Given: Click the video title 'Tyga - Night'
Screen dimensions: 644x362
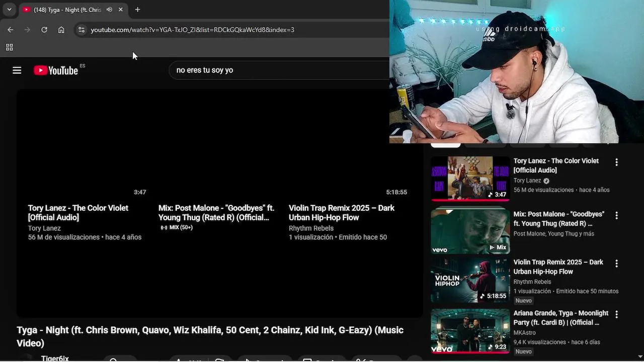Looking at the screenshot, I should tap(210, 336).
